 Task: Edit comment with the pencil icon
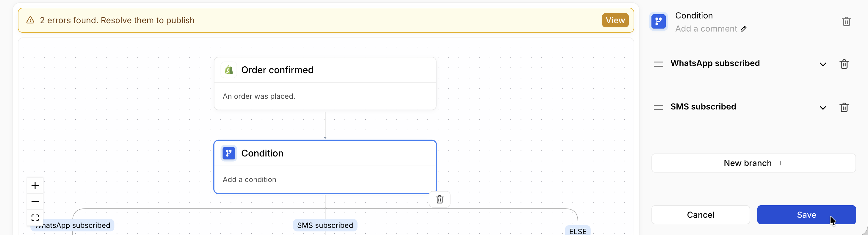coord(743,29)
